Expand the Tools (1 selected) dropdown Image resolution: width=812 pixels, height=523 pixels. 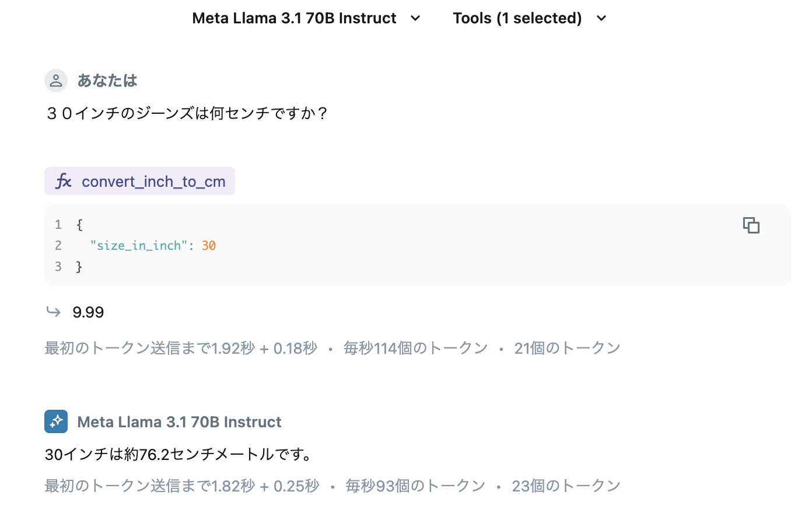tap(530, 18)
